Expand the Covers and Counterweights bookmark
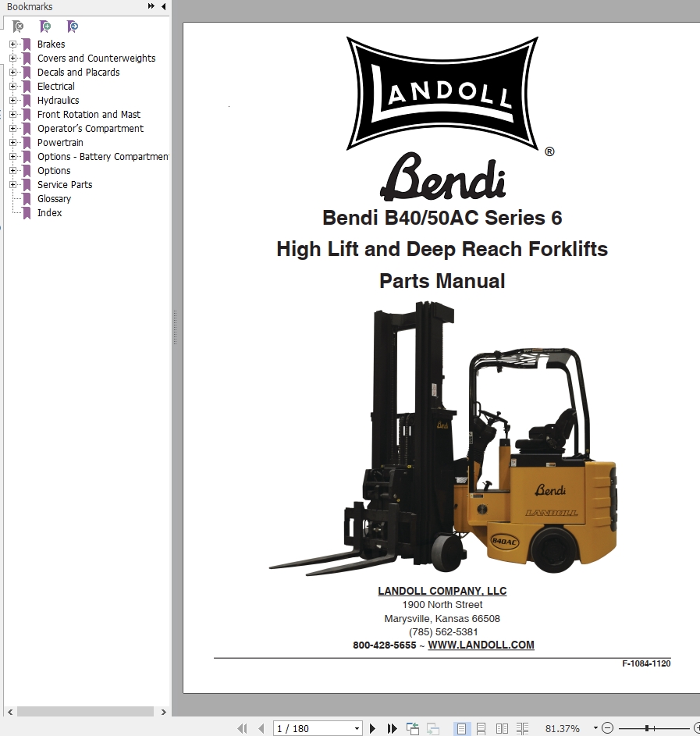Image resolution: width=700 pixels, height=736 pixels. [x=12, y=59]
